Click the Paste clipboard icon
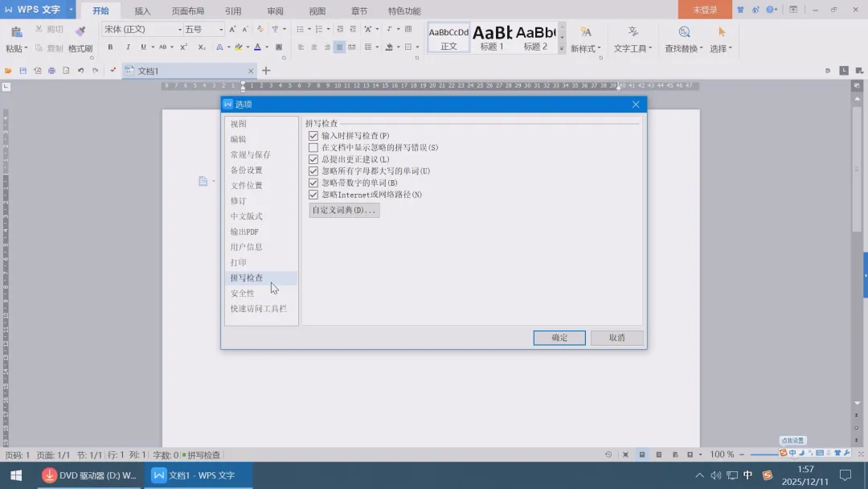The height and width of the screenshot is (489, 868). click(x=17, y=32)
